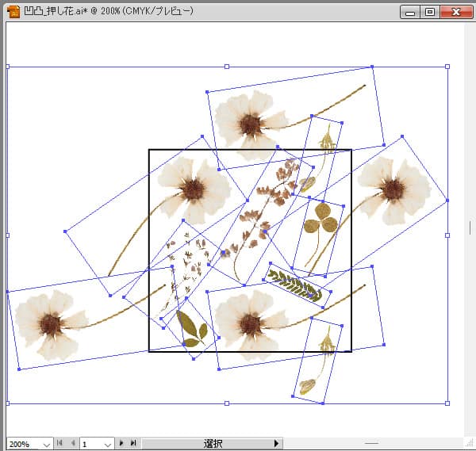Image resolution: width=476 pixels, height=451 pixels.
Task: Open the artboard number dropdown
Action: click(108, 445)
